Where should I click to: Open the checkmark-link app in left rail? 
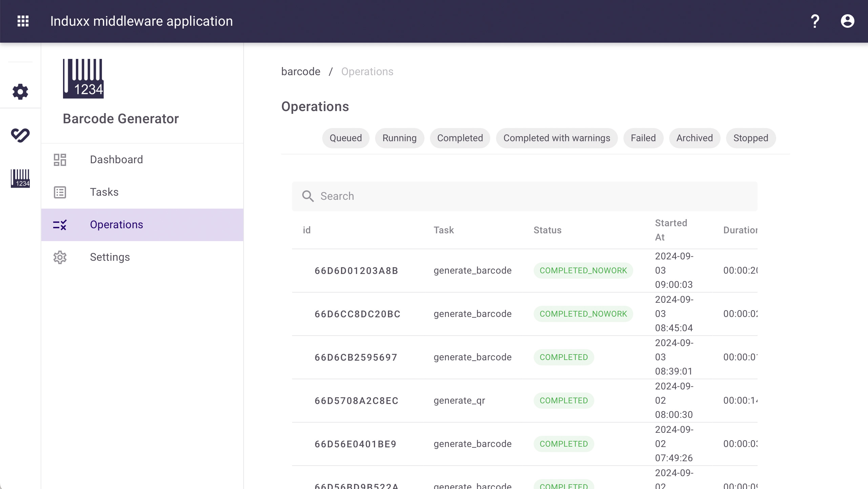20,135
